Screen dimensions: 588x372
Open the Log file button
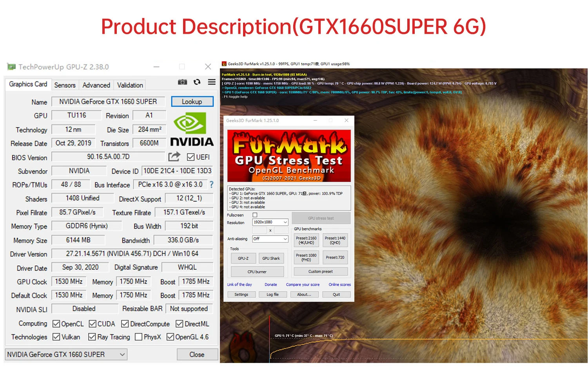pyautogui.click(x=273, y=294)
